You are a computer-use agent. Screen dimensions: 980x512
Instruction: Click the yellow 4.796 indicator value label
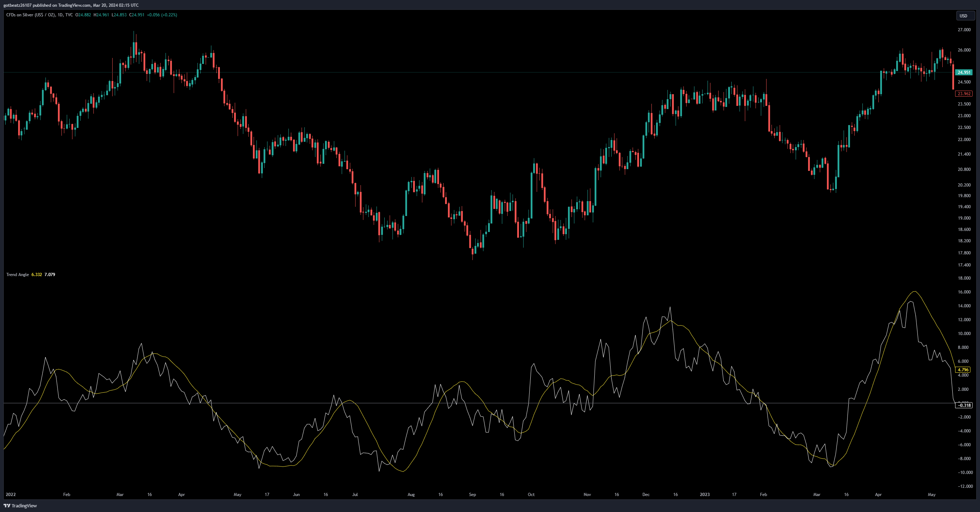pos(963,370)
